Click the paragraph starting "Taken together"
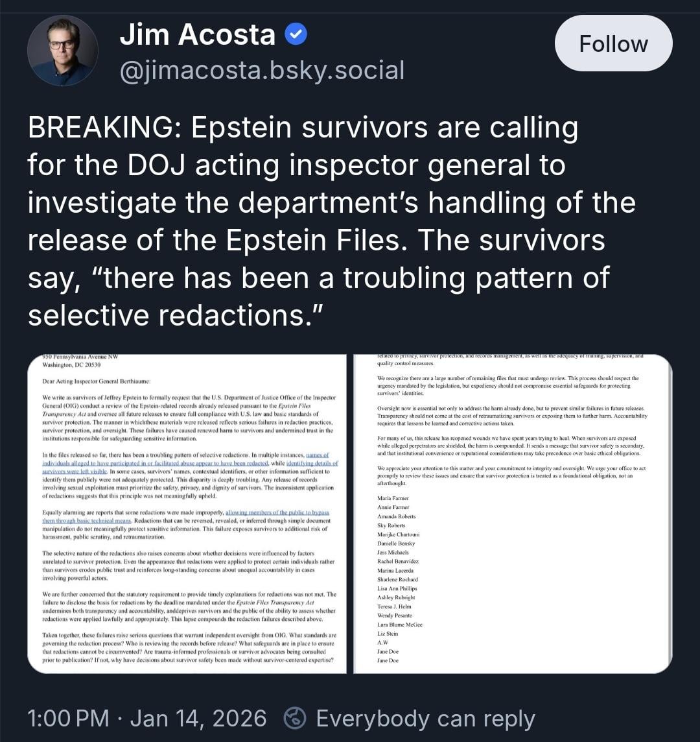700x742 pixels. point(188,647)
